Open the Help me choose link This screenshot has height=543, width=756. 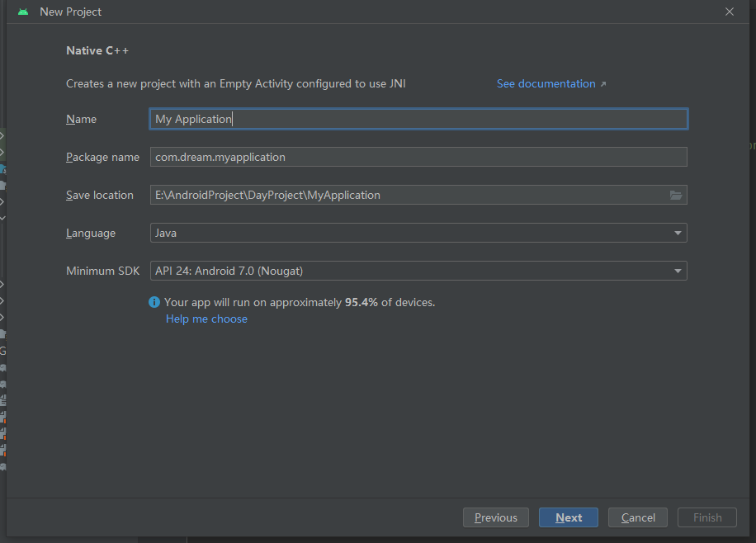pyautogui.click(x=206, y=319)
